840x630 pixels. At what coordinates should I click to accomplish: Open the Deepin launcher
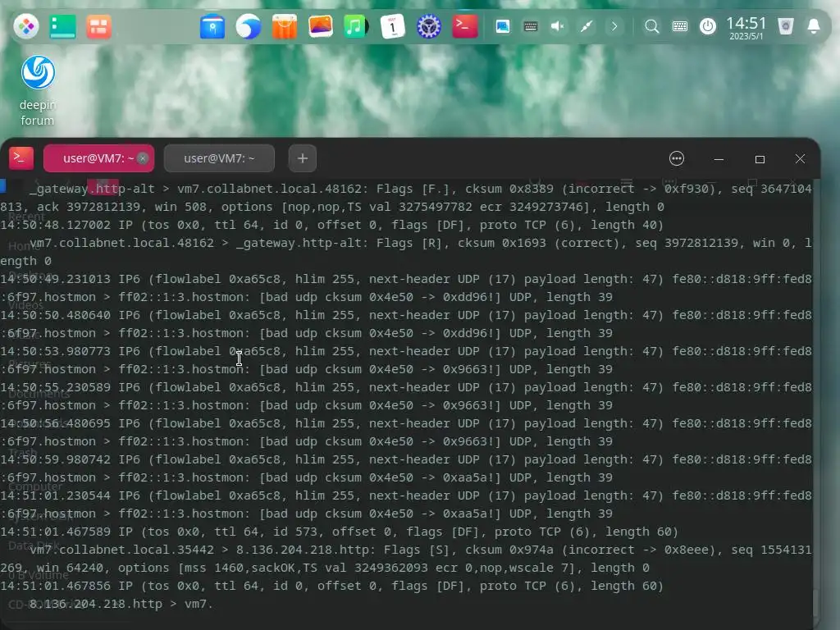[x=25, y=26]
